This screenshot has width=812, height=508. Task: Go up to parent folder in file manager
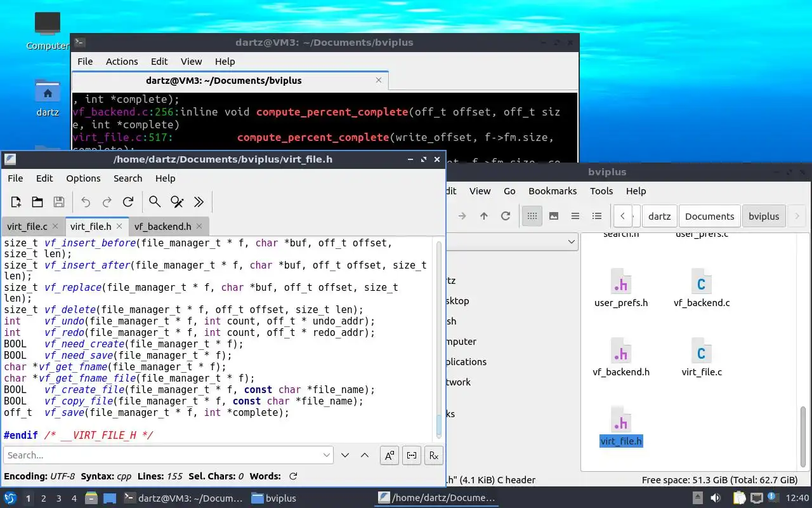(x=484, y=216)
